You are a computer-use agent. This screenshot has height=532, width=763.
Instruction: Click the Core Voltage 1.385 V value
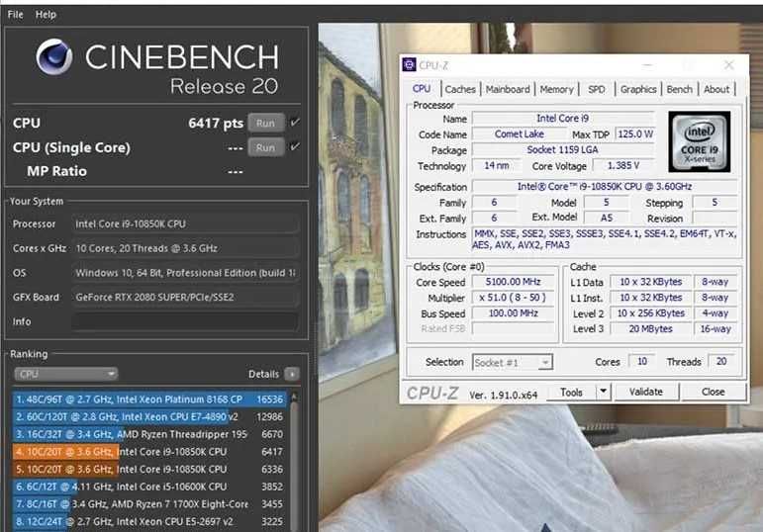(623, 166)
